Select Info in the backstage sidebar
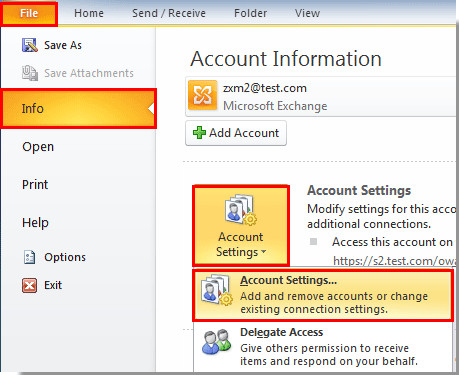The width and height of the screenshot is (459, 375). tap(79, 109)
